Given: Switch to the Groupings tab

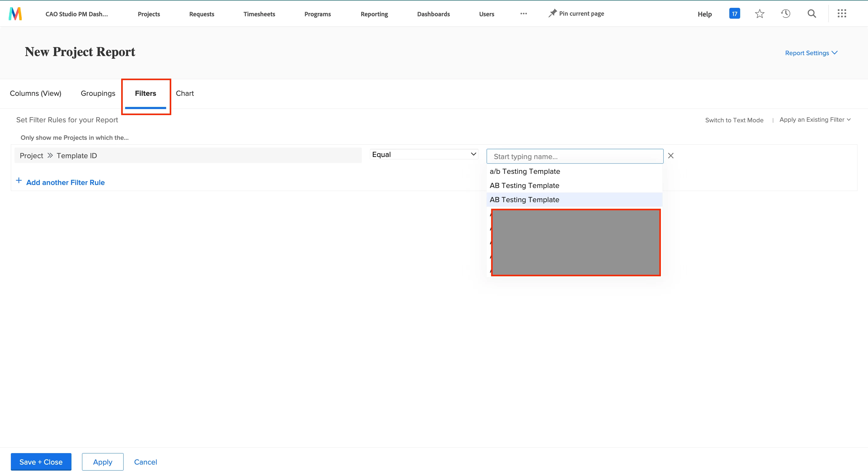Looking at the screenshot, I should point(98,93).
